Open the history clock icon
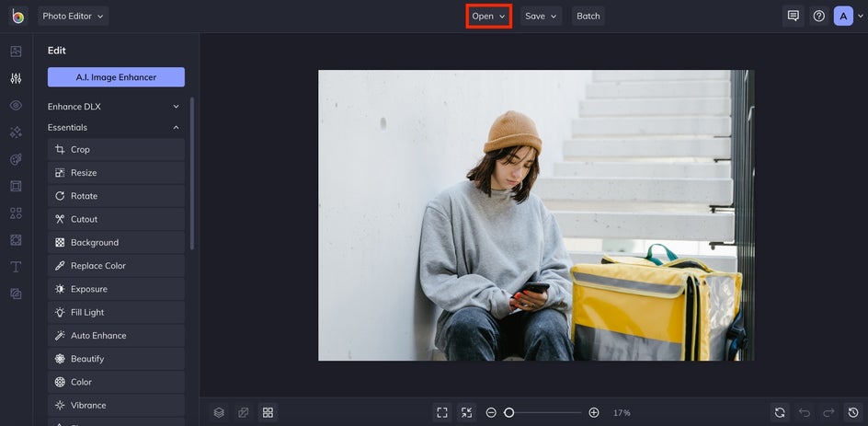The image size is (868, 426). click(853, 412)
